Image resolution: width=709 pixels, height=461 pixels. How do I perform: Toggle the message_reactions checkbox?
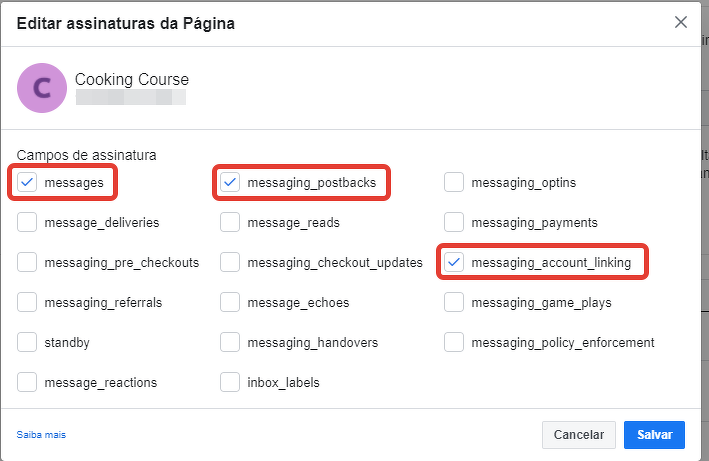pos(27,382)
